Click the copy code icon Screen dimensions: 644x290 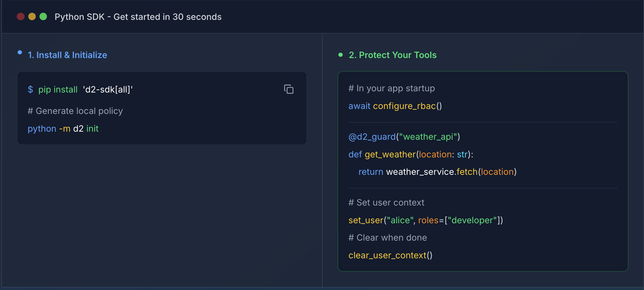289,89
